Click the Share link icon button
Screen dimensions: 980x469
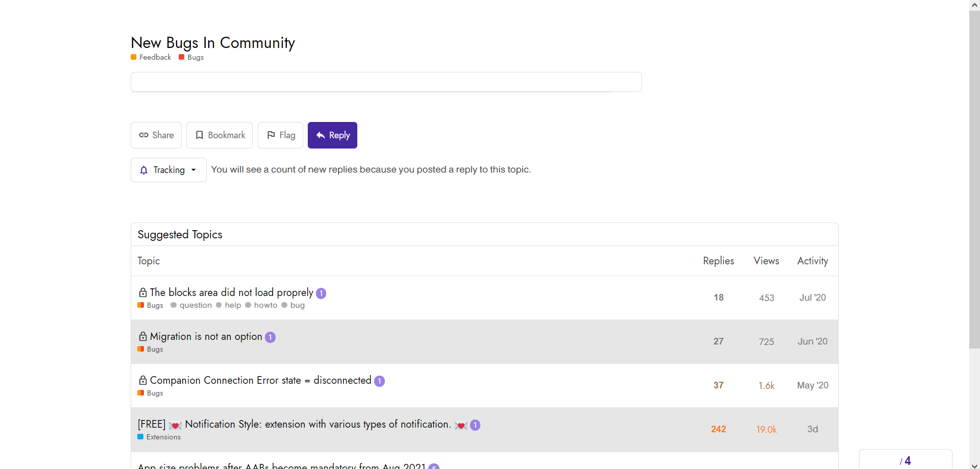tap(156, 135)
